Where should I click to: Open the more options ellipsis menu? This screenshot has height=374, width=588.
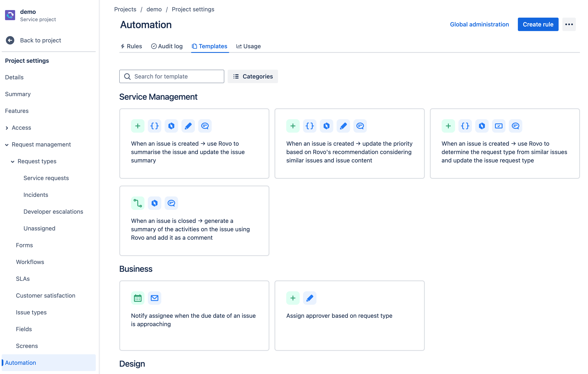pos(569,24)
